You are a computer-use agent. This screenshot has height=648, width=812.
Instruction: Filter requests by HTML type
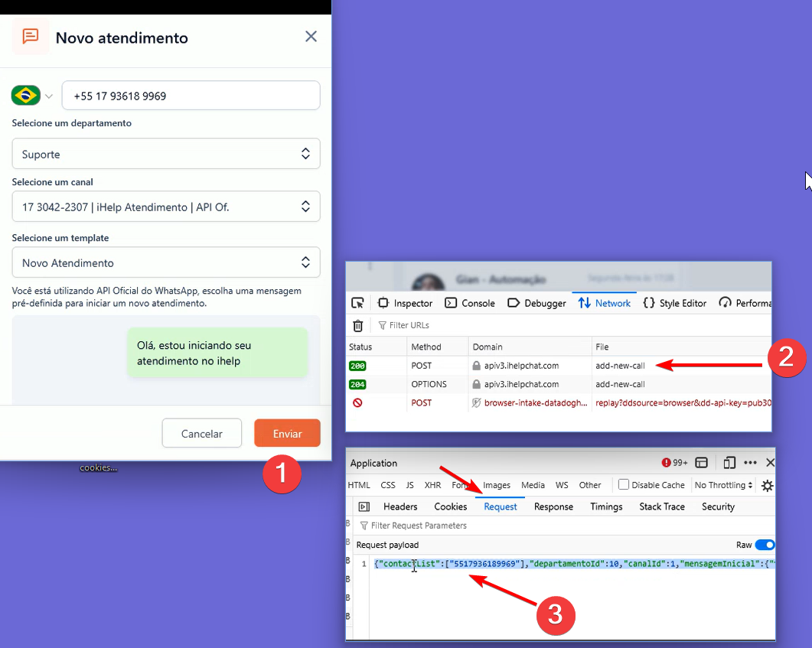359,485
